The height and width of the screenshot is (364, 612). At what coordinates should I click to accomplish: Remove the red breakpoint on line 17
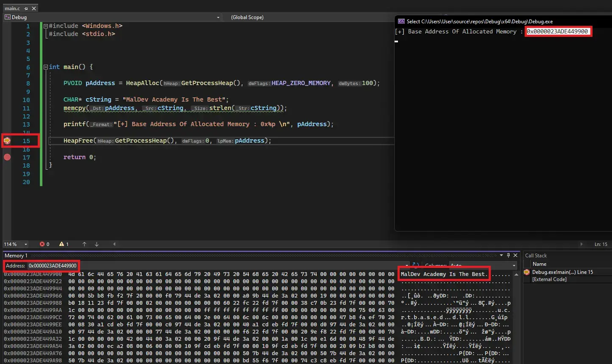(x=7, y=157)
